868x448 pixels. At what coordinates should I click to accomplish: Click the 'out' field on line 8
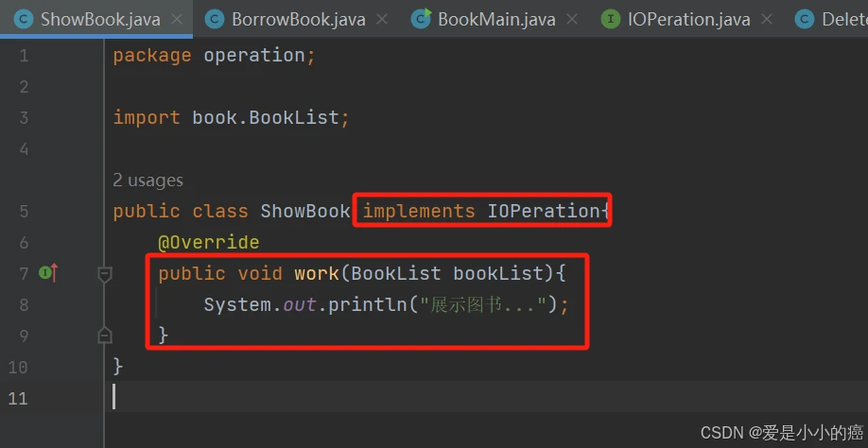coord(300,304)
